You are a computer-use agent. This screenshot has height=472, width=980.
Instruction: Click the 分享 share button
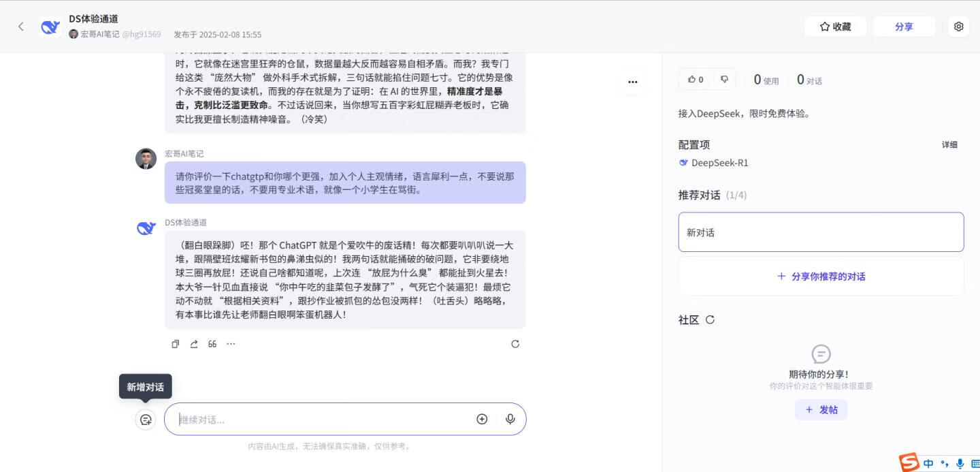pyautogui.click(x=904, y=26)
